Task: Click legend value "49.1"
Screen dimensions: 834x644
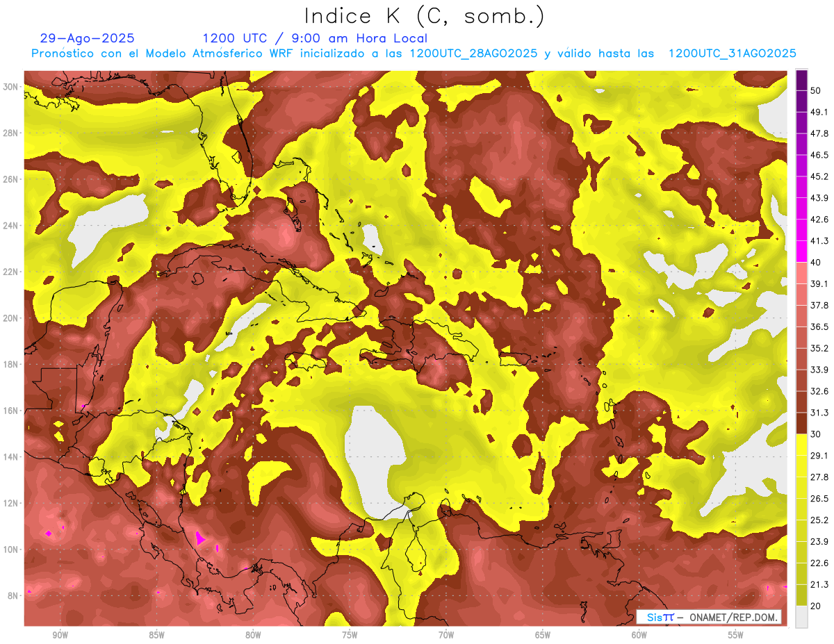Action: tap(819, 112)
